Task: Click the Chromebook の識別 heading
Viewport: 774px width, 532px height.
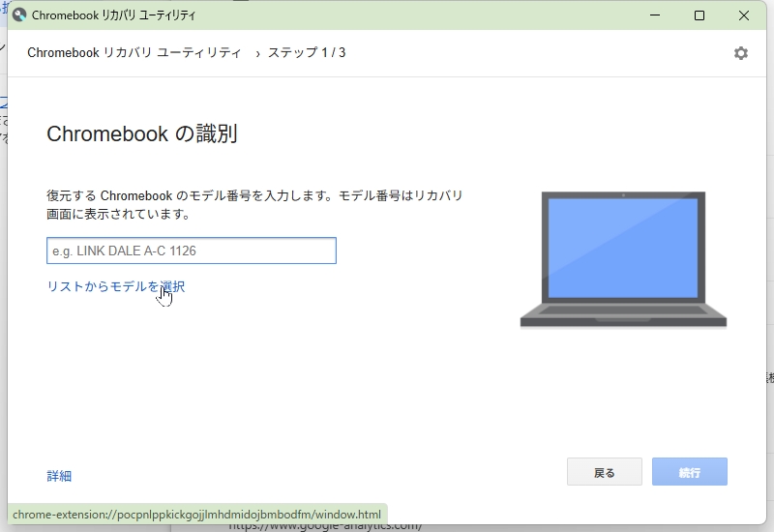Action: coord(142,133)
